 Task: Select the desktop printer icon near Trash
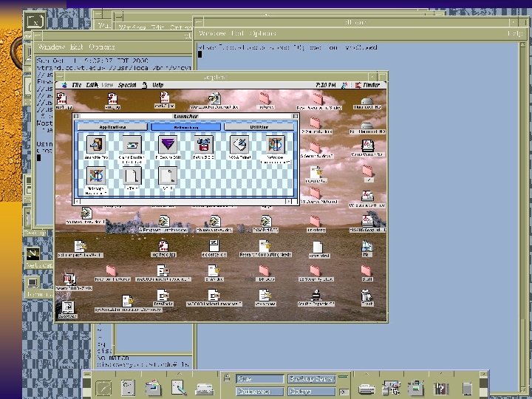(x=316, y=296)
